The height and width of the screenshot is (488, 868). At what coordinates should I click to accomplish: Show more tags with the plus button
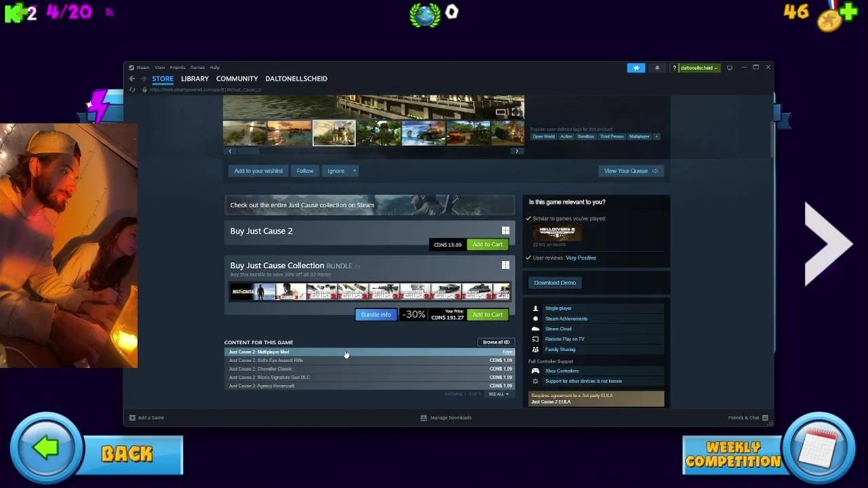point(656,136)
